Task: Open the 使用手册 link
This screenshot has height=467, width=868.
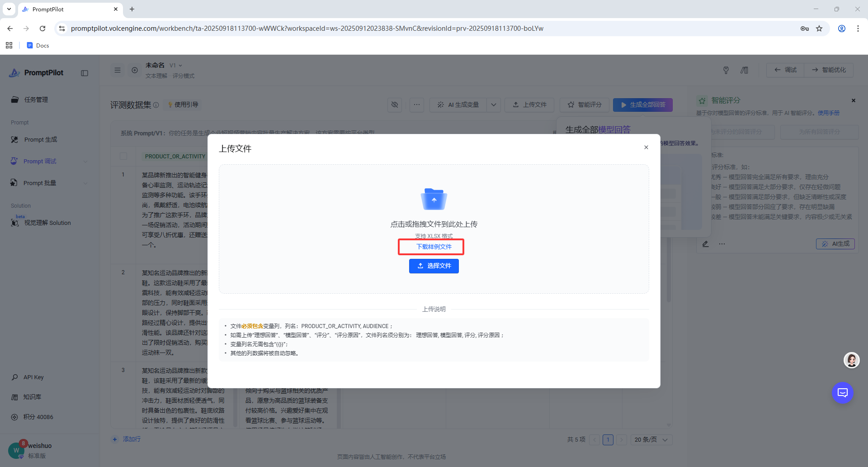Action: click(829, 113)
